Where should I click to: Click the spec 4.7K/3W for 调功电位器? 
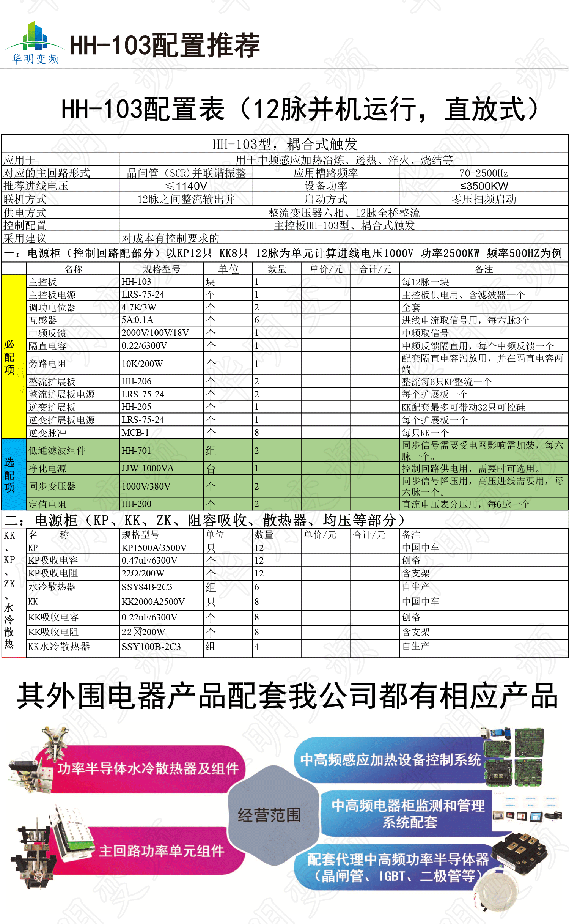point(139,307)
